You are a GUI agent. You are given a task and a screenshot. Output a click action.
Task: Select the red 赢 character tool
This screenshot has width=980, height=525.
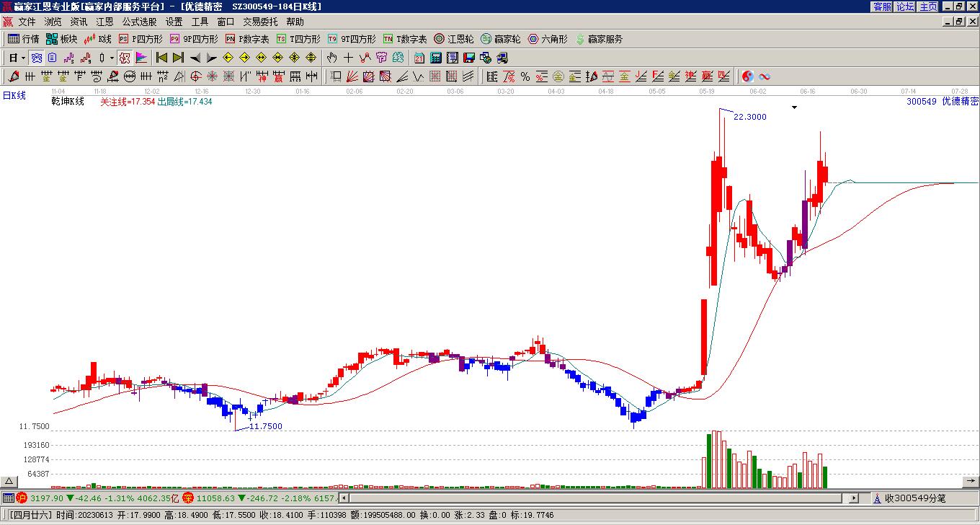(x=278, y=76)
